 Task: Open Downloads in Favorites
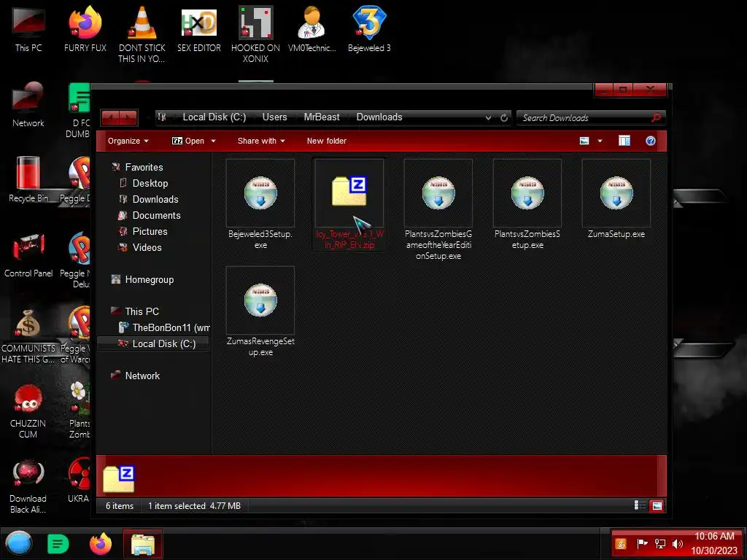[155, 200]
